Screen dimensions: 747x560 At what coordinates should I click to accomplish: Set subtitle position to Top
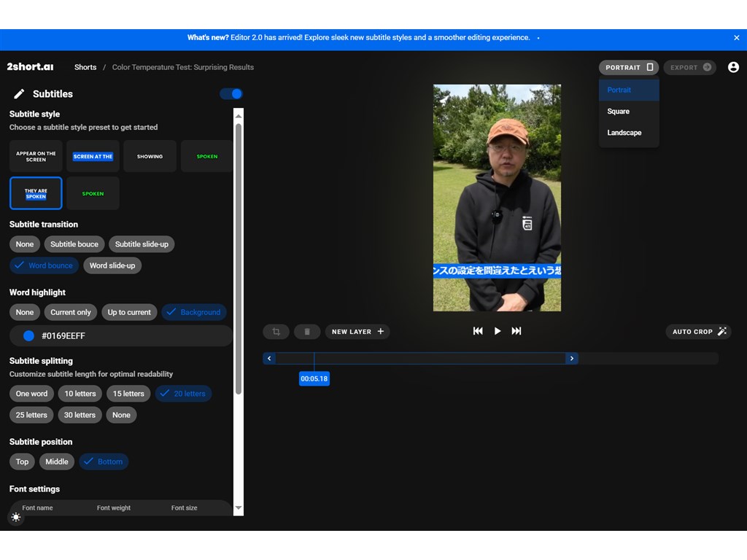(22, 462)
